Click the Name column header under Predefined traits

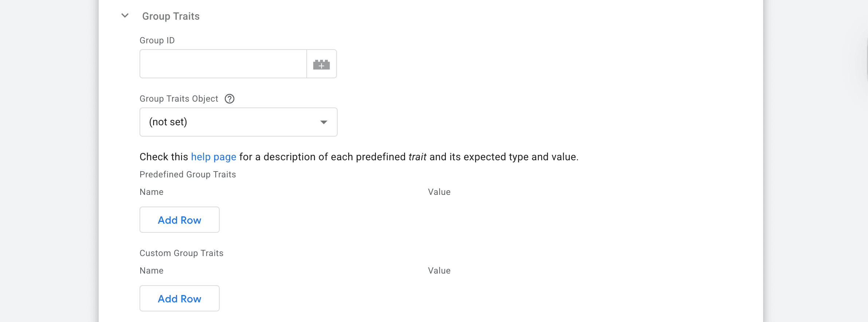151,192
